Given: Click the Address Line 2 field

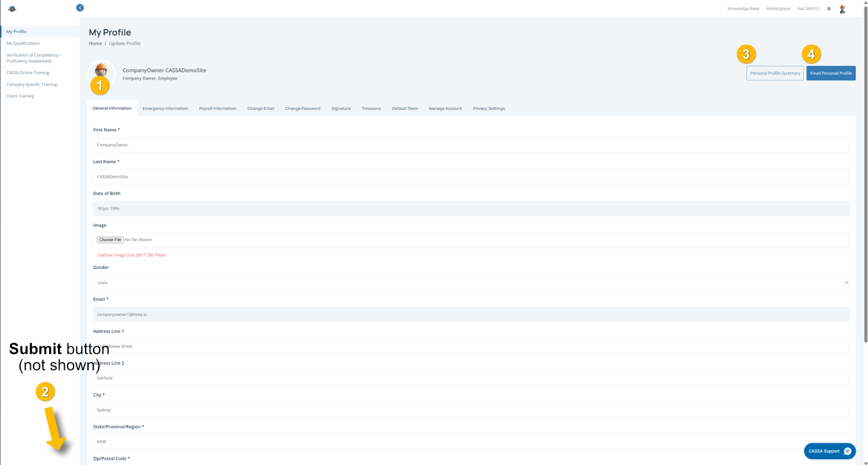Looking at the screenshot, I should click(x=471, y=378).
